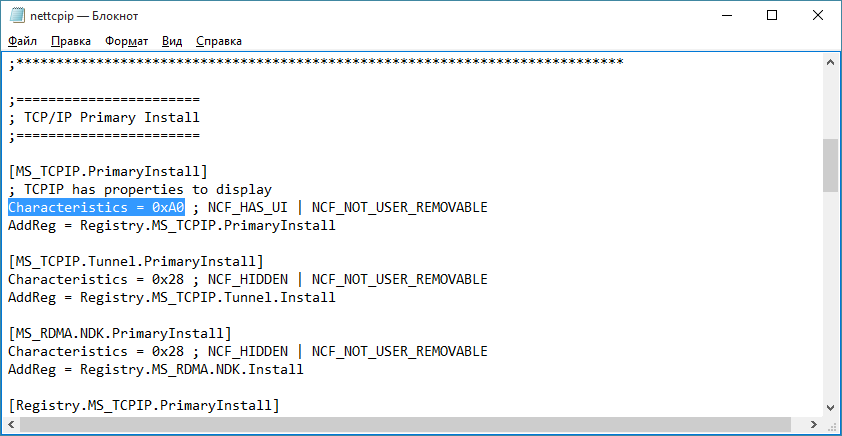Click the TCP/IP Primary Install comment line
The height and width of the screenshot is (436, 842).
point(104,117)
